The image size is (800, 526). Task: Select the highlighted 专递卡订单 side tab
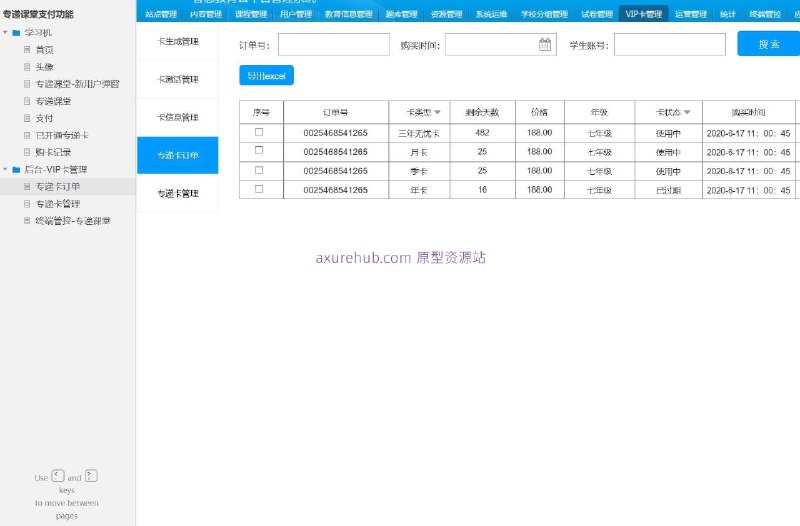178,155
